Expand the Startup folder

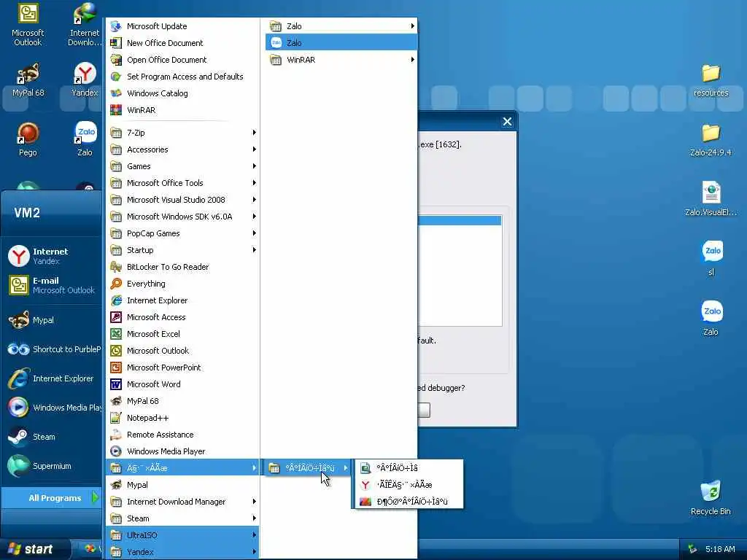(x=182, y=250)
